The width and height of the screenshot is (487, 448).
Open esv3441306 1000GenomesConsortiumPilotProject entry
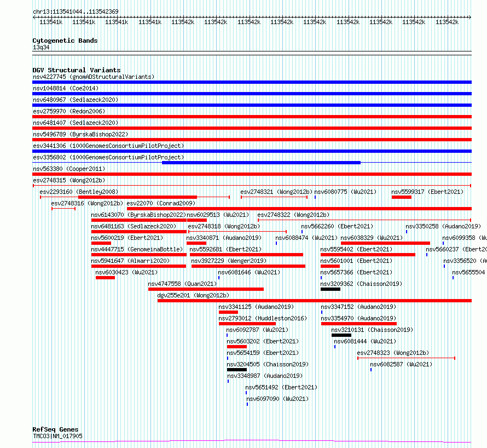[x=108, y=146]
